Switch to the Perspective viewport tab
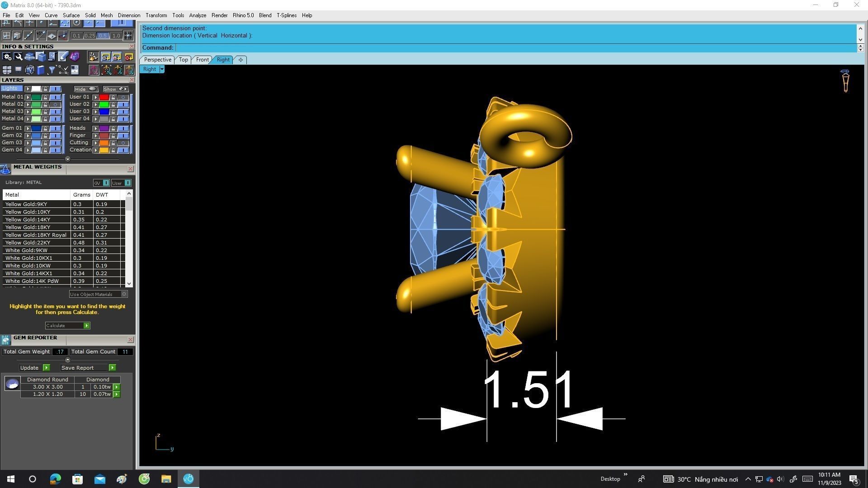 pos(157,60)
